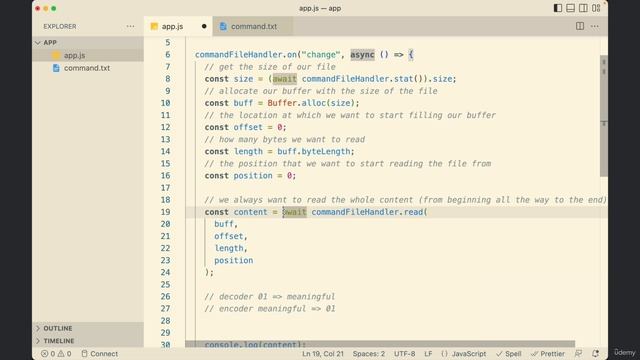This screenshot has height=360, width=640.
Task: Click const offset = 0 line
Action: (x=245, y=127)
